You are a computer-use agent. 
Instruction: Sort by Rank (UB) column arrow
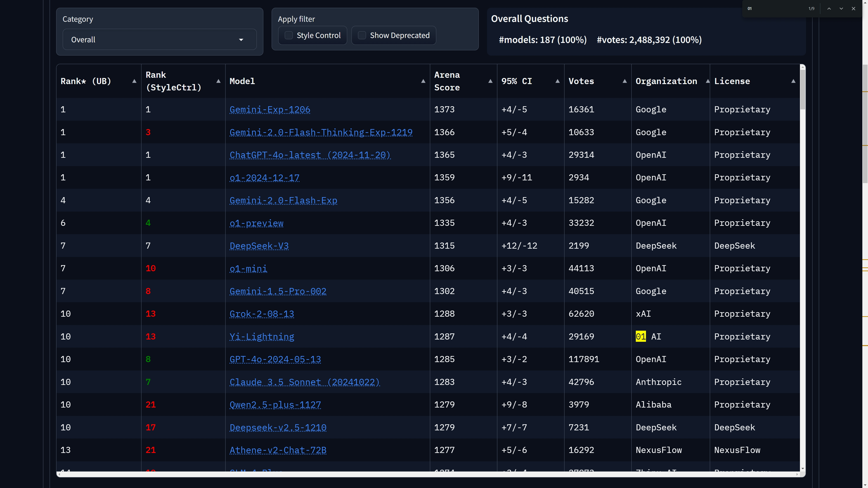click(134, 81)
